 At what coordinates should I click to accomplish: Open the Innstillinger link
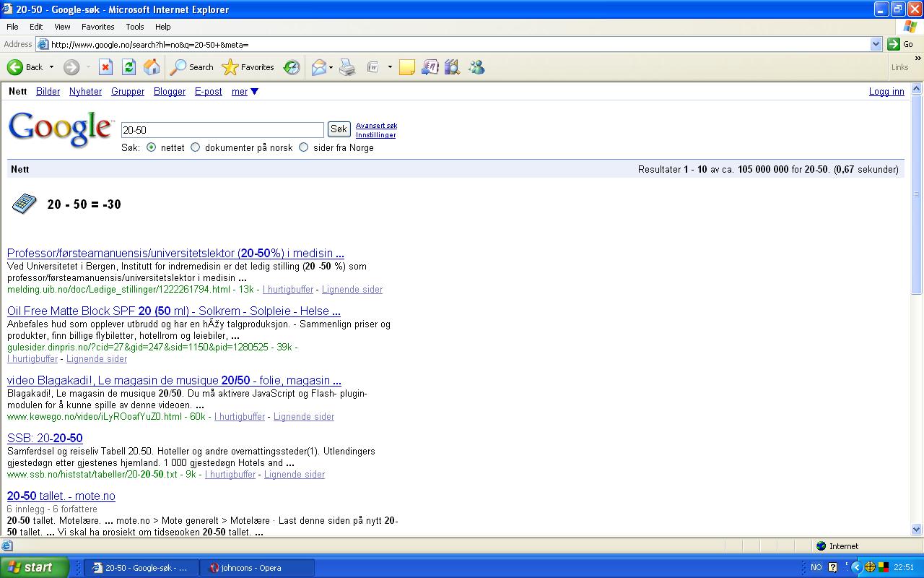tap(375, 135)
